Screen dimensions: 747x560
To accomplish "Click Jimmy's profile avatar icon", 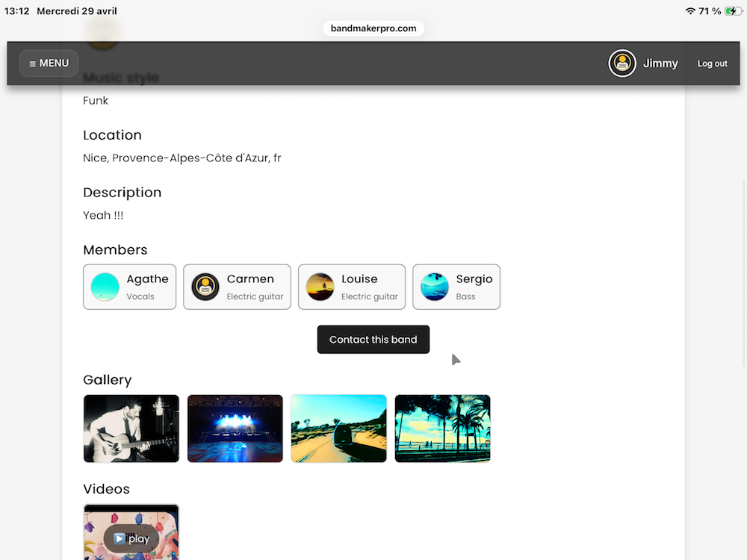I will [622, 63].
